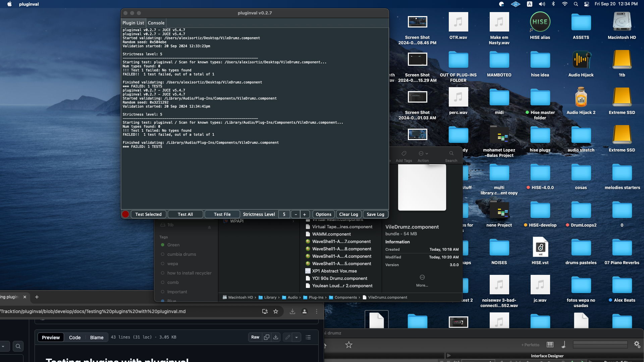Click the Save Log button in pluginval
Screen dimensions: 644x362
coord(375,214)
